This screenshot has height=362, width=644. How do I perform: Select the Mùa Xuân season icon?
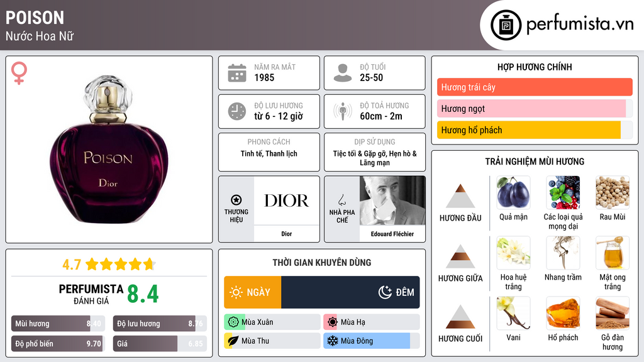click(233, 322)
